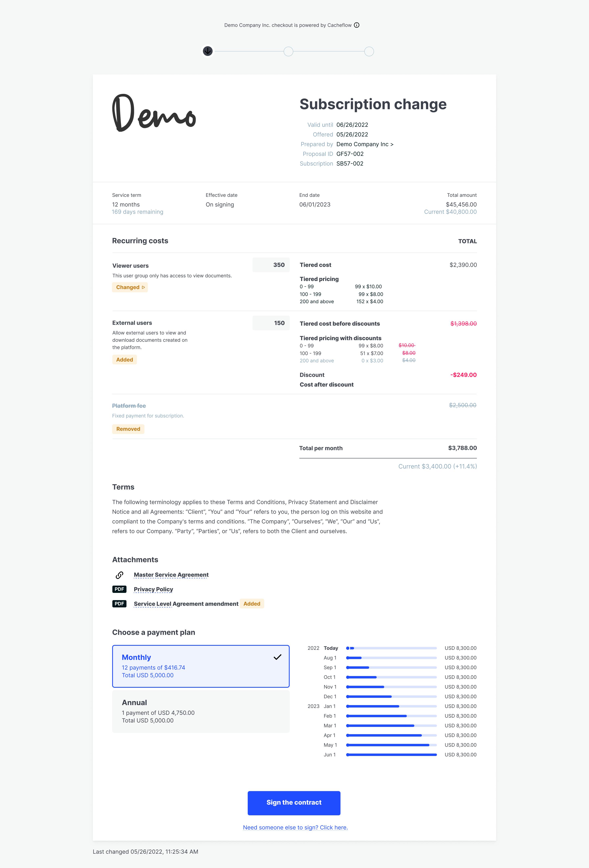Screen dimensions: 589x868
Task: Select the Monthly payment plan
Action: click(x=201, y=666)
